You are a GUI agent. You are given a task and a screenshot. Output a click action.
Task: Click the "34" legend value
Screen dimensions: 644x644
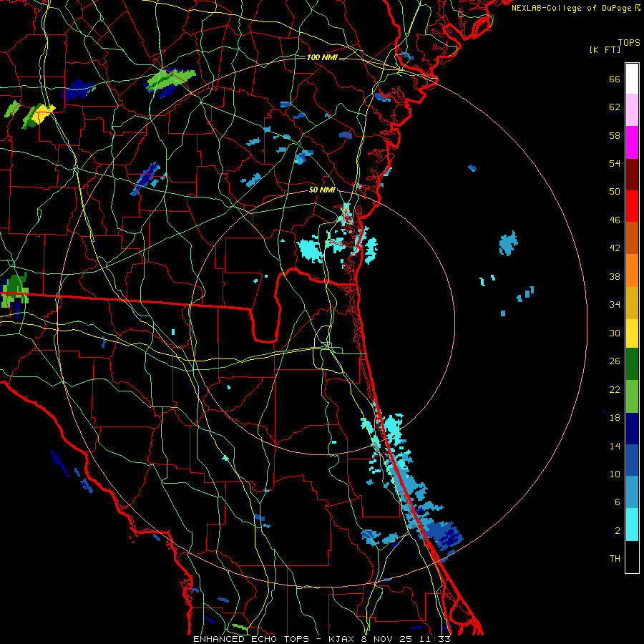tap(615, 305)
